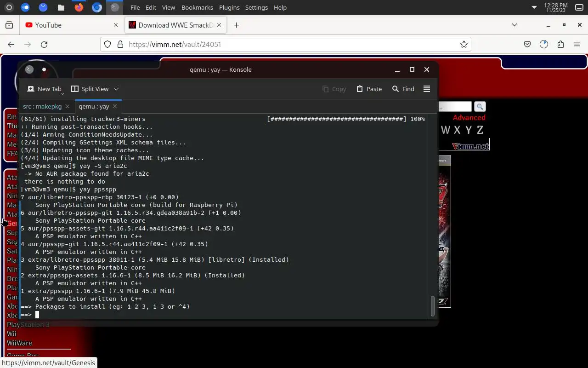Open the Wii sidebar link
The image size is (588, 368).
(11, 334)
